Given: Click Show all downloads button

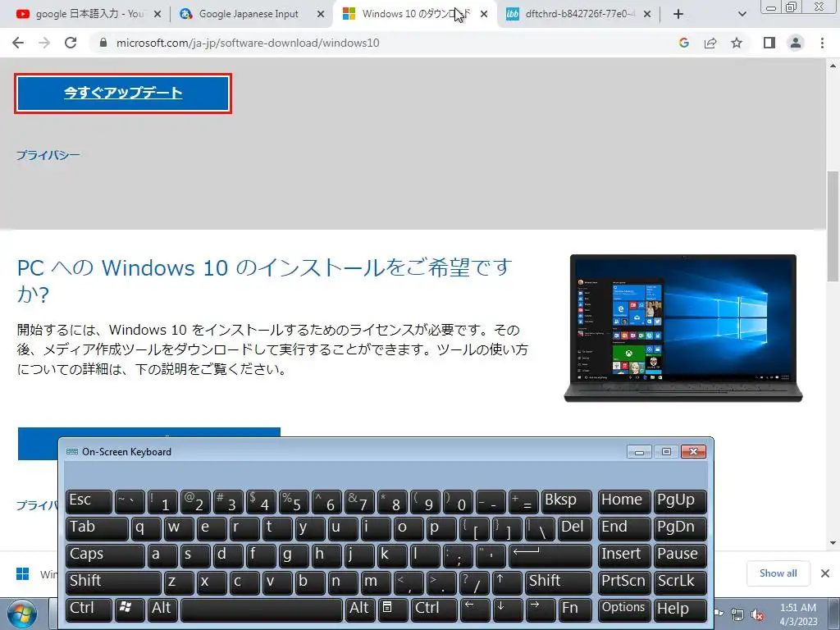Looking at the screenshot, I should coord(778,573).
